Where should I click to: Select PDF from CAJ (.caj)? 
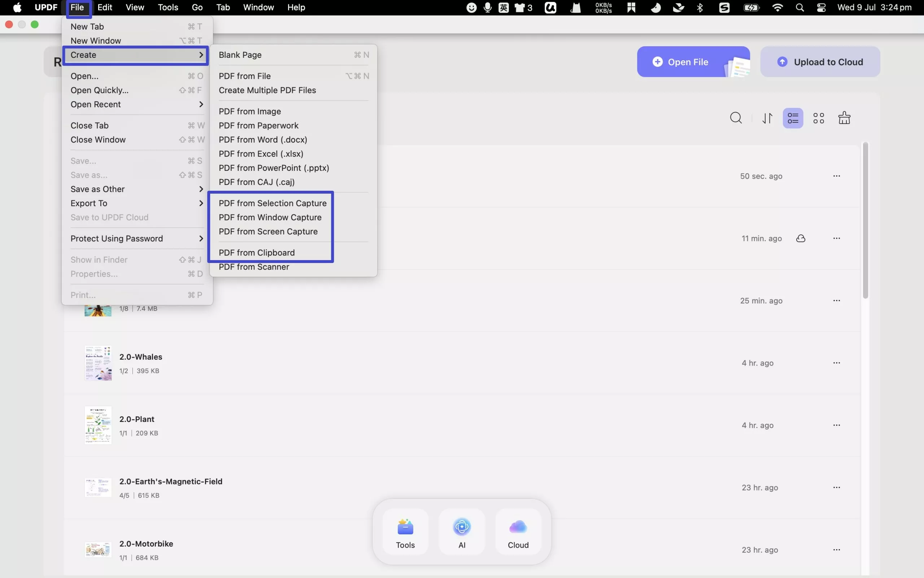(293, 182)
